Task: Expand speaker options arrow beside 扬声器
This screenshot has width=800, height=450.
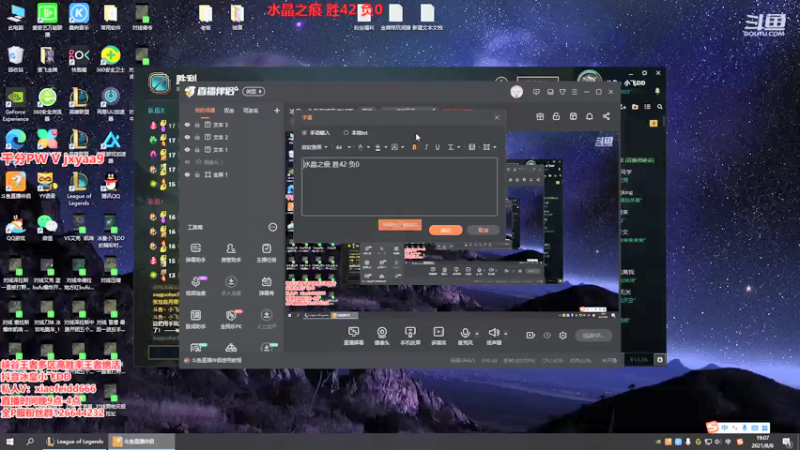Action: pos(506,334)
